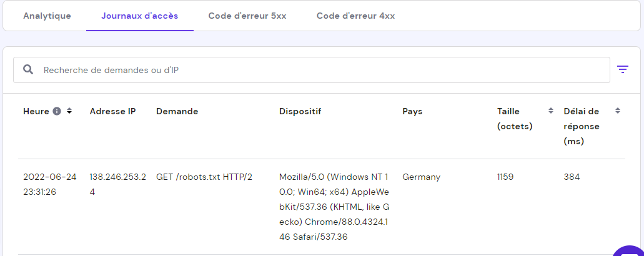Image resolution: width=644 pixels, height=256 pixels.
Task: Select IP address 138.246.253.24
Action: point(117,184)
